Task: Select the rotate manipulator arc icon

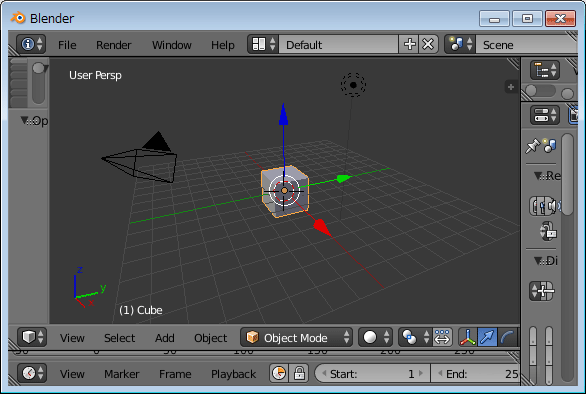Action: click(508, 338)
